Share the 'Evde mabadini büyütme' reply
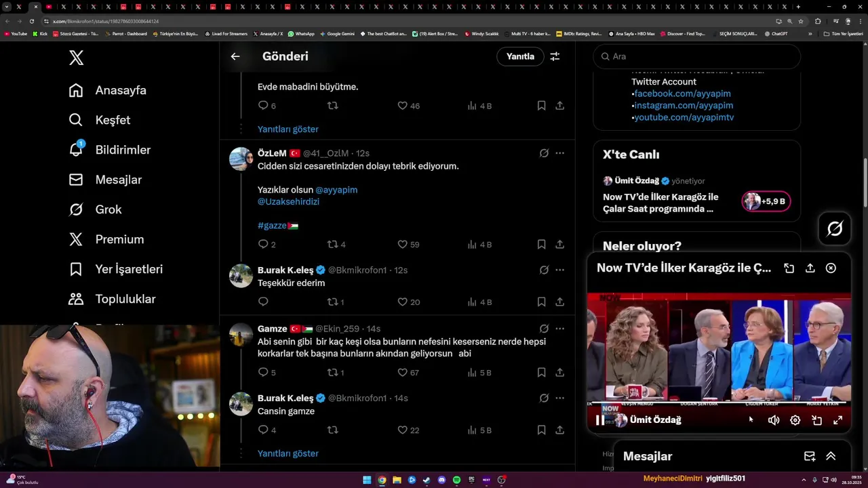The image size is (868, 488). (x=560, y=106)
